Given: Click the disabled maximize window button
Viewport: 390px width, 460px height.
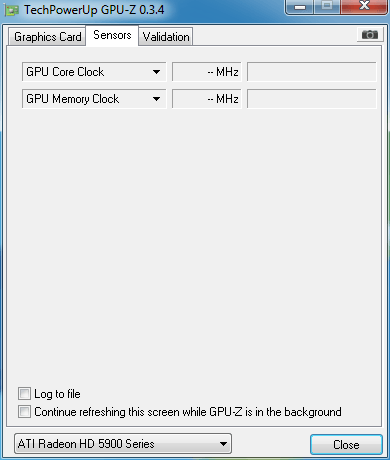Looking at the screenshot, I should (327, 7).
